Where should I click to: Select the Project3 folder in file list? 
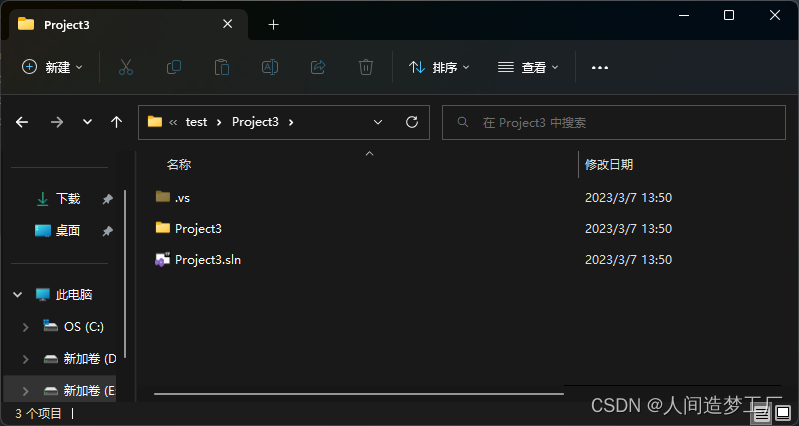198,229
